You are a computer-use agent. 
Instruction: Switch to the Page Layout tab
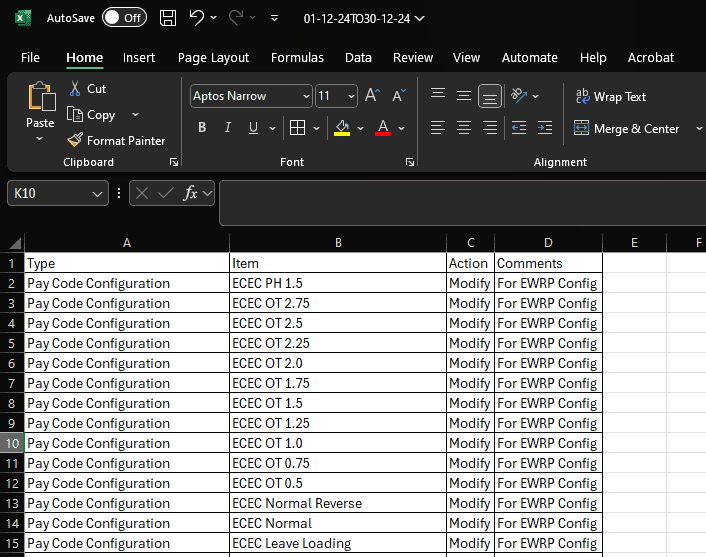213,58
